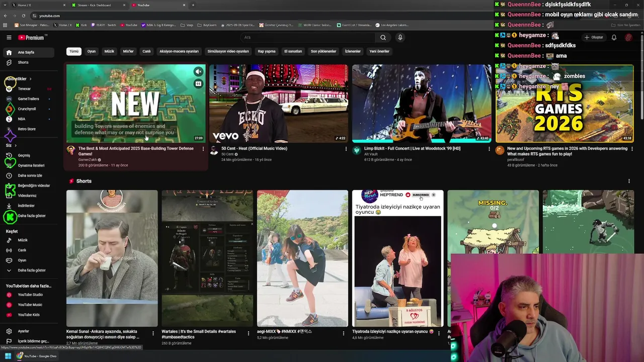This screenshot has width=644, height=362.
Task: Open YouTube Kids link
Action: click(x=28, y=315)
